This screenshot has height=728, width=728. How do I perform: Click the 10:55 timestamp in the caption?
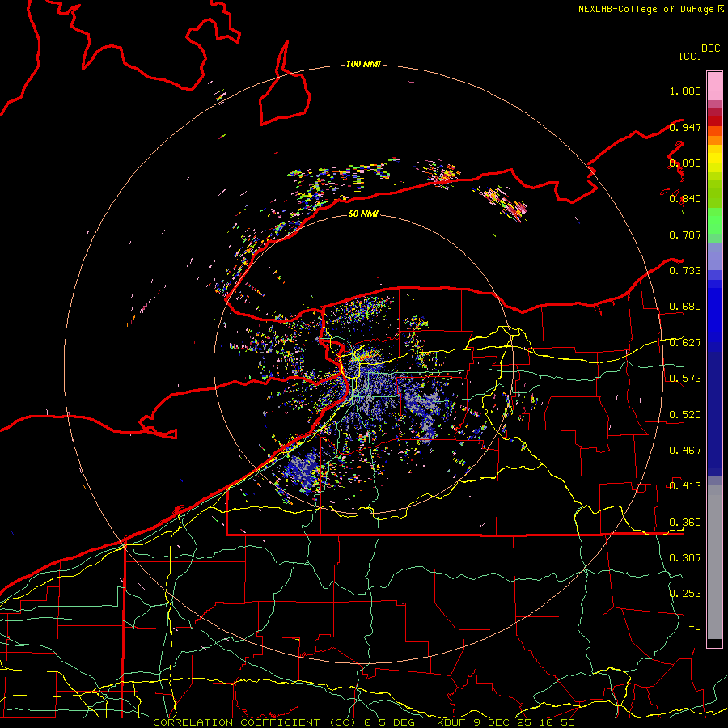[x=557, y=722]
